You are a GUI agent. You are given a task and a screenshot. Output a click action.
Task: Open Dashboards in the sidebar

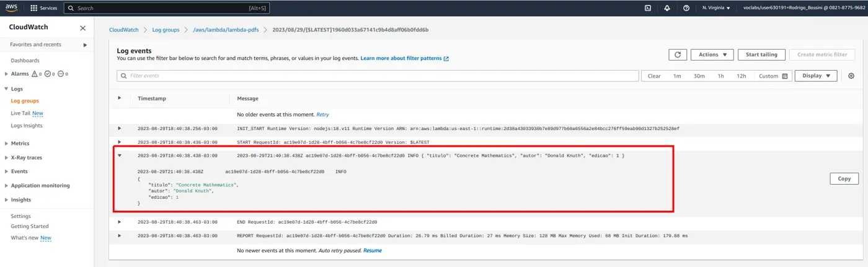point(25,60)
